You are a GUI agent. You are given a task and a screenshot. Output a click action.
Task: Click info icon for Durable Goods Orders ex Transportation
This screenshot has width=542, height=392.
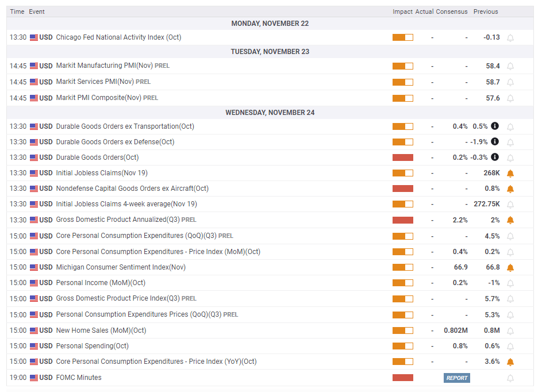point(494,126)
